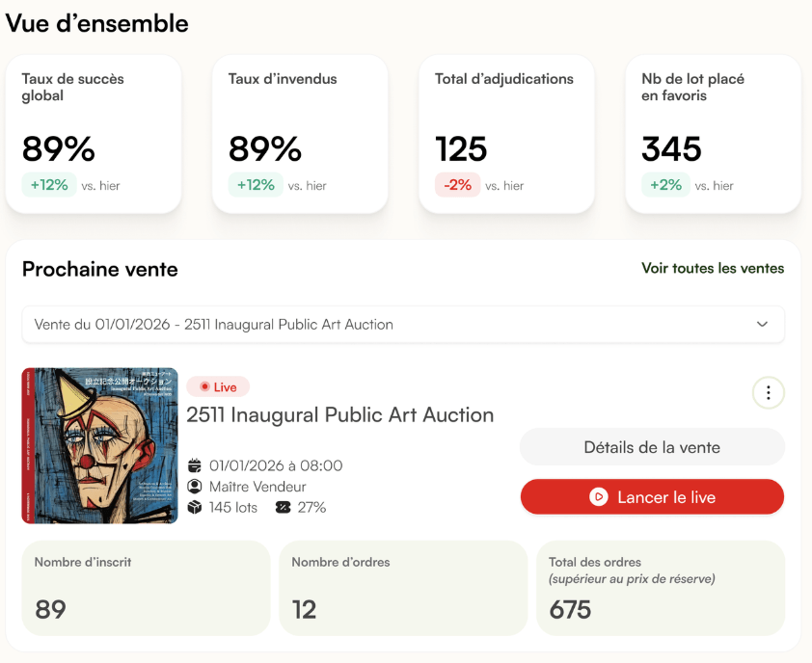Select the Taux d'invendus card
Screen dimensions: 812x663
300,134
